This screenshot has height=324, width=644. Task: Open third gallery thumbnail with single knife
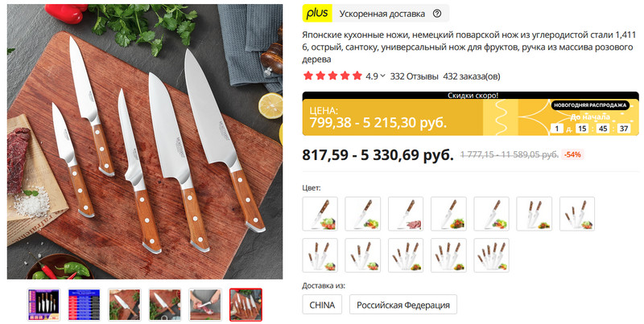click(x=124, y=305)
